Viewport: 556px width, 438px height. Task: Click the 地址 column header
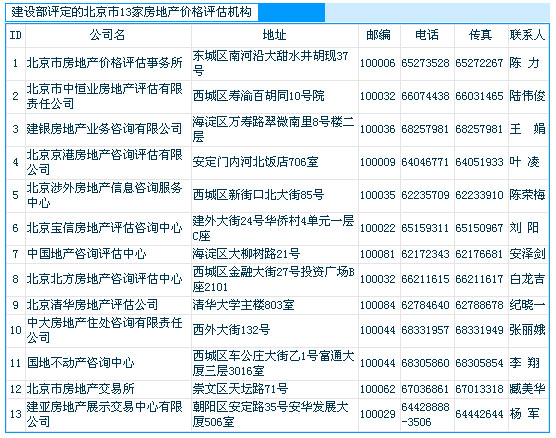pyautogui.click(x=274, y=35)
